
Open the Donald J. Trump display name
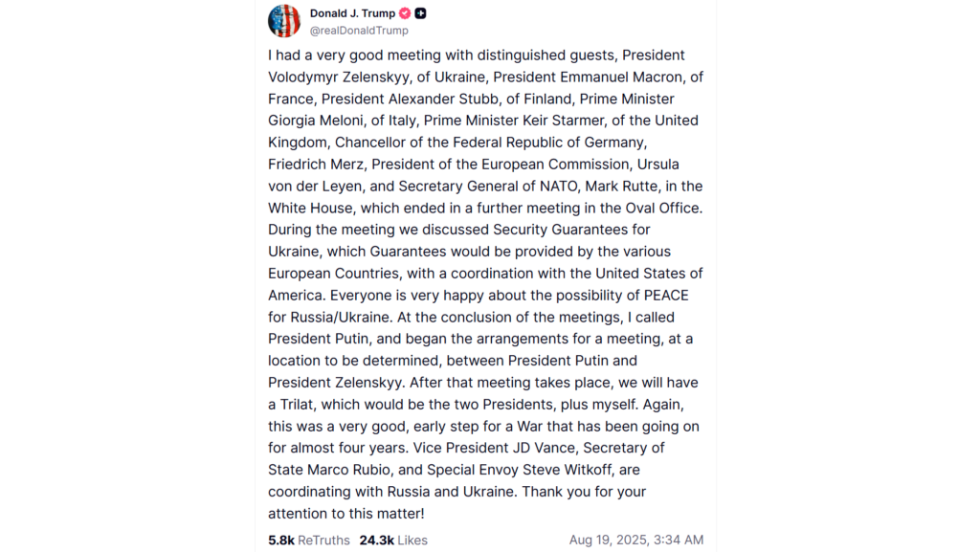pos(352,13)
